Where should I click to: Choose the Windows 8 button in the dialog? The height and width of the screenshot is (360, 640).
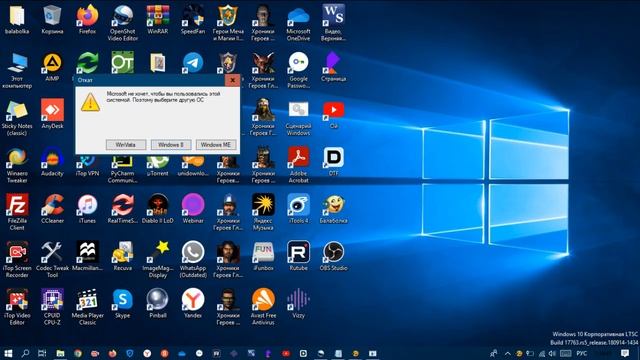tap(171, 145)
